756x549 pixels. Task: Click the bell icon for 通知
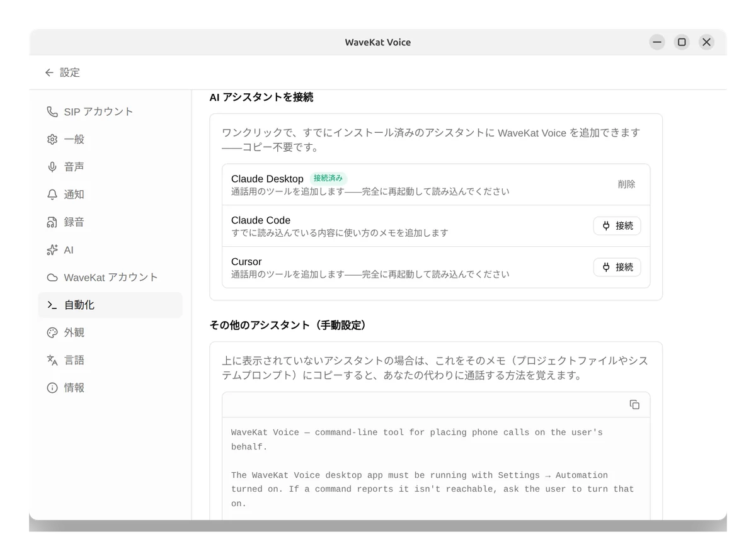pos(52,195)
